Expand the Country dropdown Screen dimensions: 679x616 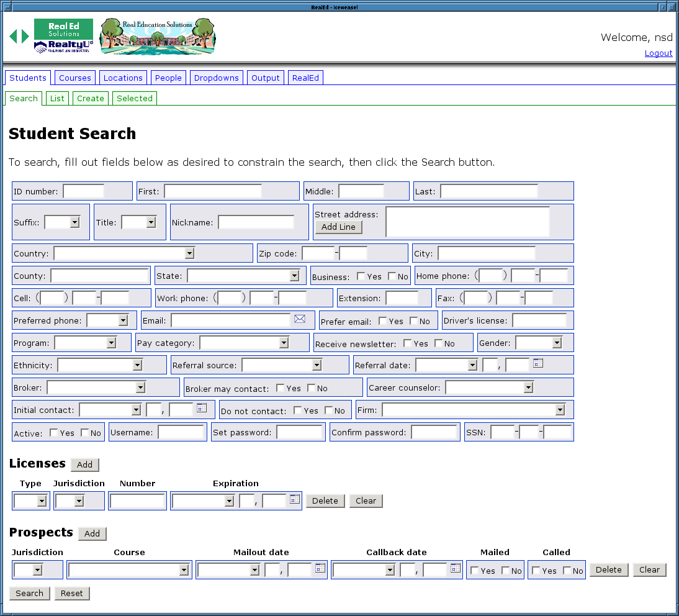[x=189, y=253]
